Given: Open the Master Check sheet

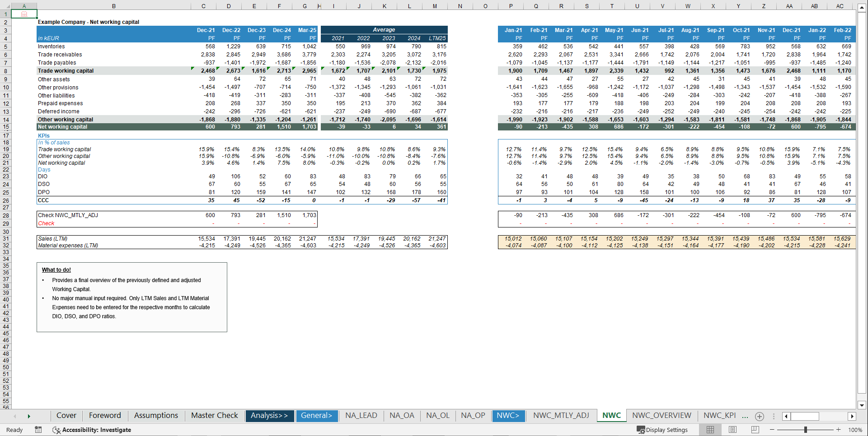Looking at the screenshot, I should (214, 416).
